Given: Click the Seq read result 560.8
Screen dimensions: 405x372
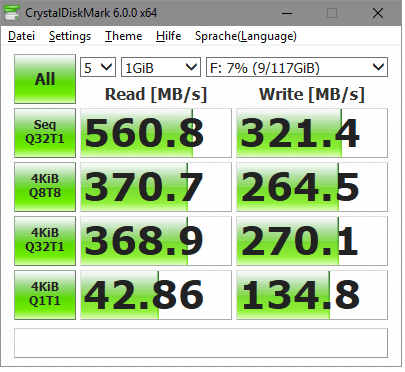Looking at the screenshot, I should 156,133.
